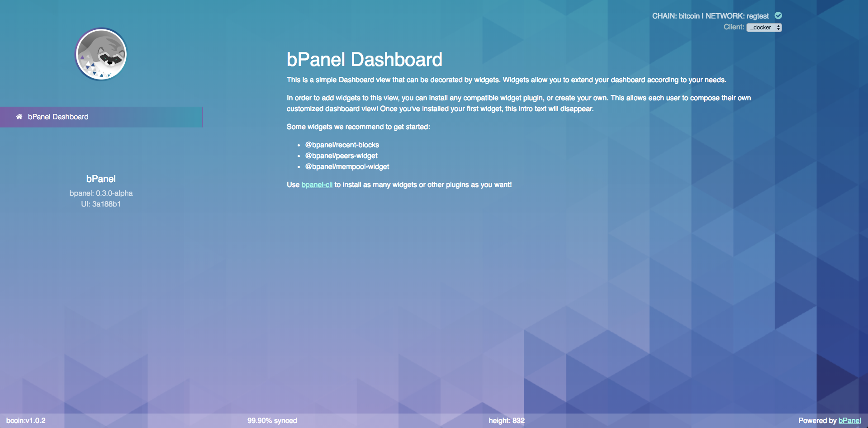868x428 pixels.
Task: Click the height: 832 footer indicator
Action: (506, 421)
